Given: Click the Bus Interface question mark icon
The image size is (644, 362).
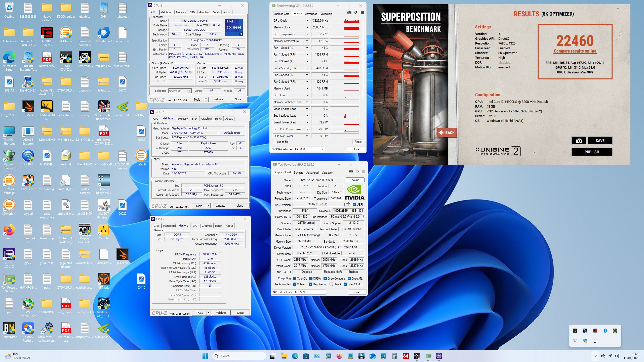Looking at the screenshot, I should coord(364,217).
